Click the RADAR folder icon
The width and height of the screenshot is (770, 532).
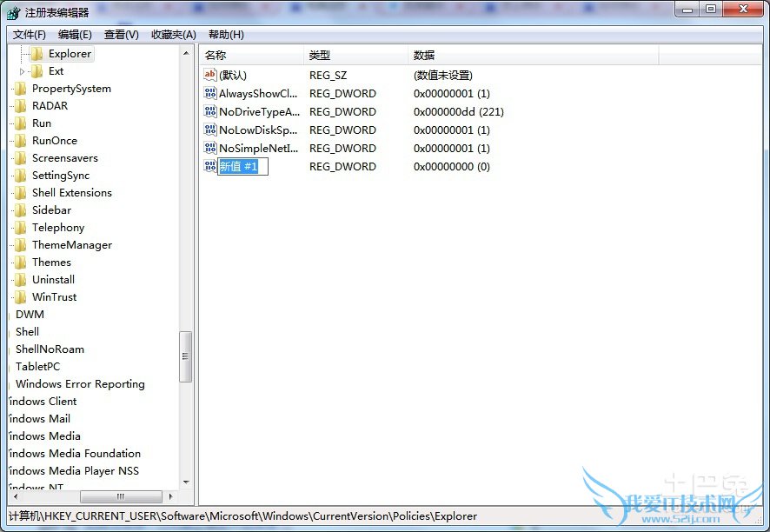[x=20, y=106]
